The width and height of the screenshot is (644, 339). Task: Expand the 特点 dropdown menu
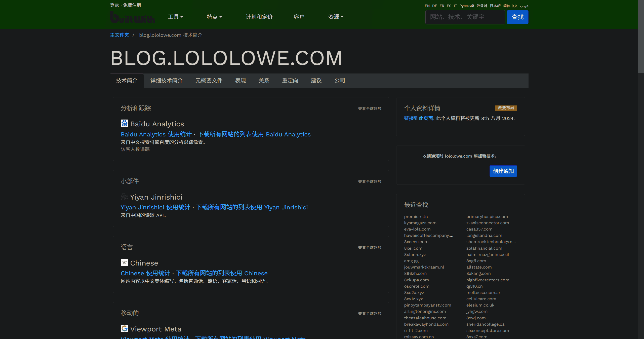click(214, 17)
